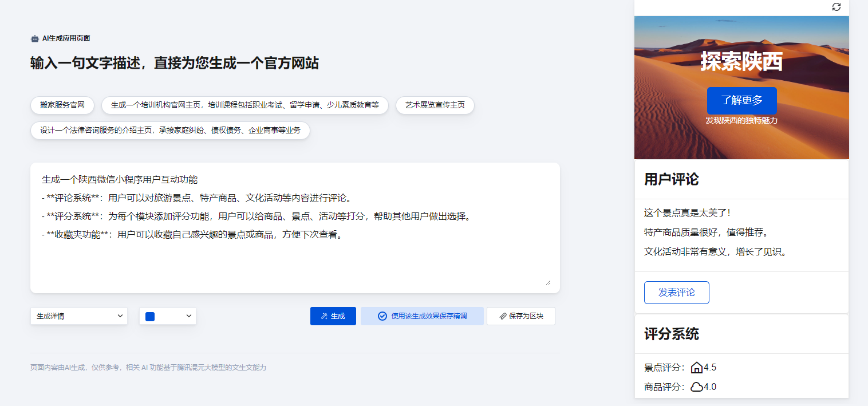Click the 生成 button

tap(333, 316)
